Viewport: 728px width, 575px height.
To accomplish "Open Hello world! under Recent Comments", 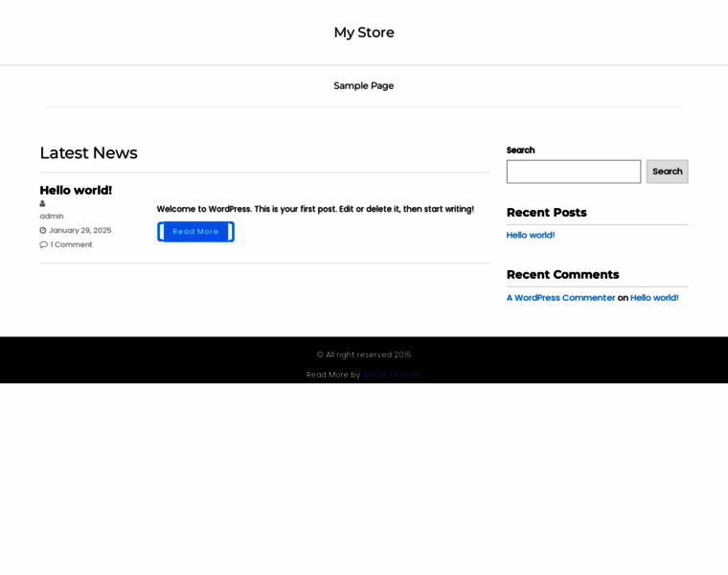I will 654,297.
